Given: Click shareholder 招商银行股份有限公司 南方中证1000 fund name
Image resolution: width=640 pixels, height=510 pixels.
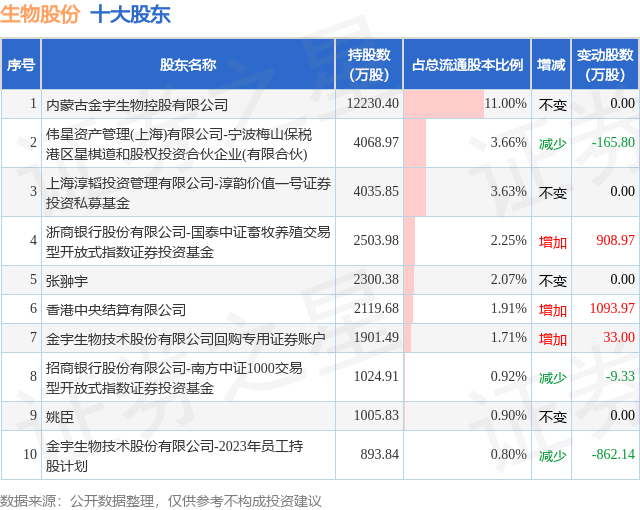Looking at the screenshot, I should (174, 378).
